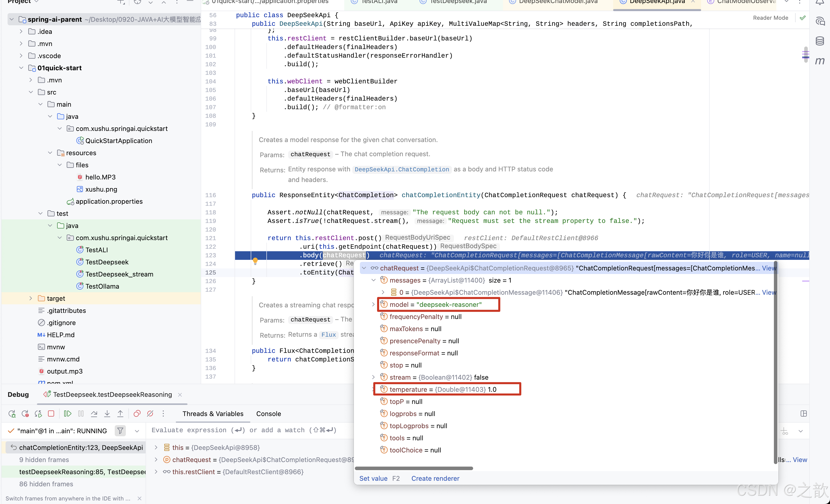Open the Database tool window icon

coord(820,41)
